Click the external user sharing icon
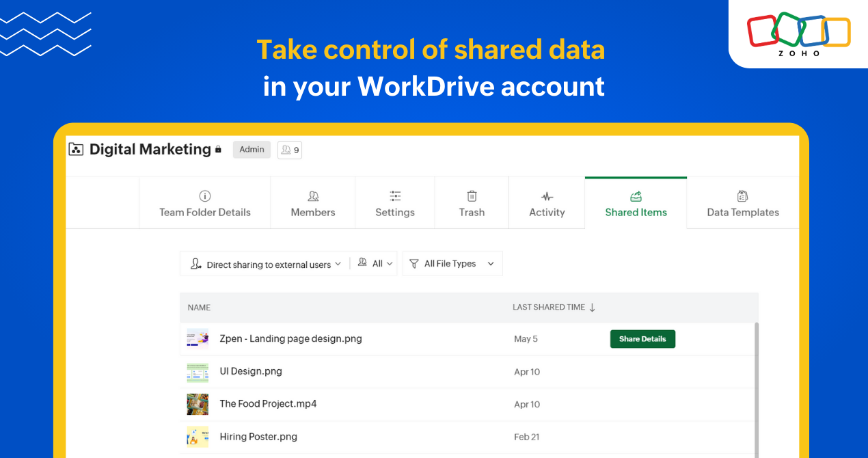 [x=196, y=264]
